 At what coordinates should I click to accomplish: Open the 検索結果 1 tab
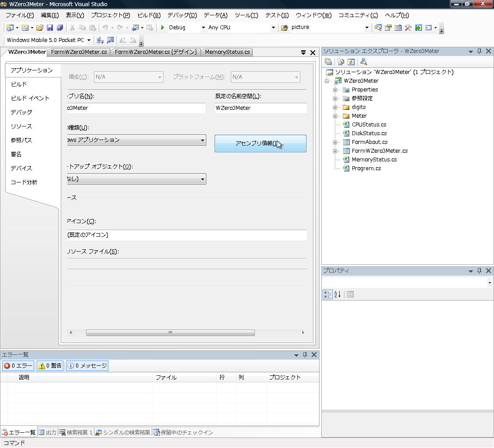[76, 433]
